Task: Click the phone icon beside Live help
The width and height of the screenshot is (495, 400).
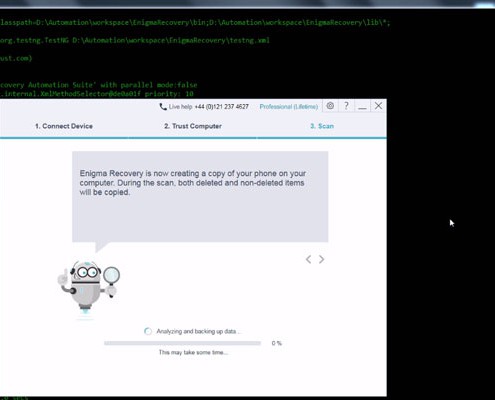Action: click(x=163, y=107)
